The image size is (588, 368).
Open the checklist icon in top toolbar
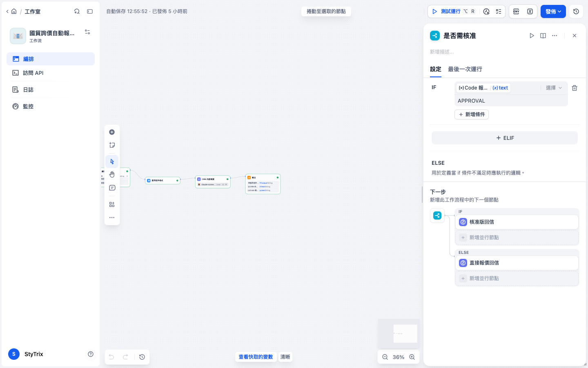pyautogui.click(x=499, y=11)
